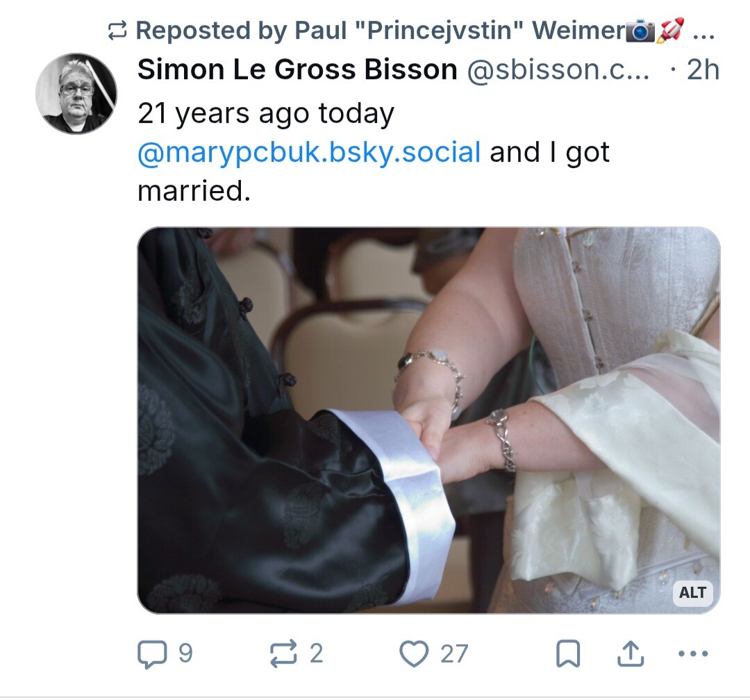Follow the @marypcbuk.bsky.social mention link
The width and height of the screenshot is (750, 700).
(x=309, y=152)
